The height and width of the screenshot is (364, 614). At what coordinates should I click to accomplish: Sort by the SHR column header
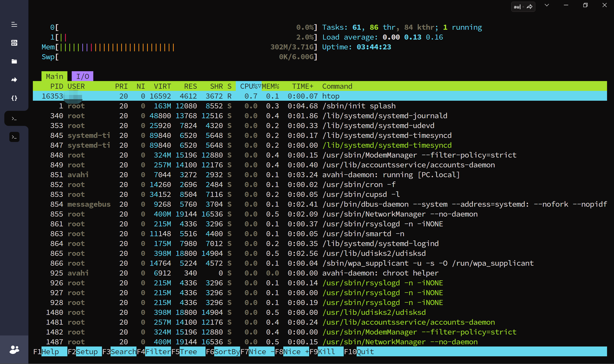(217, 86)
